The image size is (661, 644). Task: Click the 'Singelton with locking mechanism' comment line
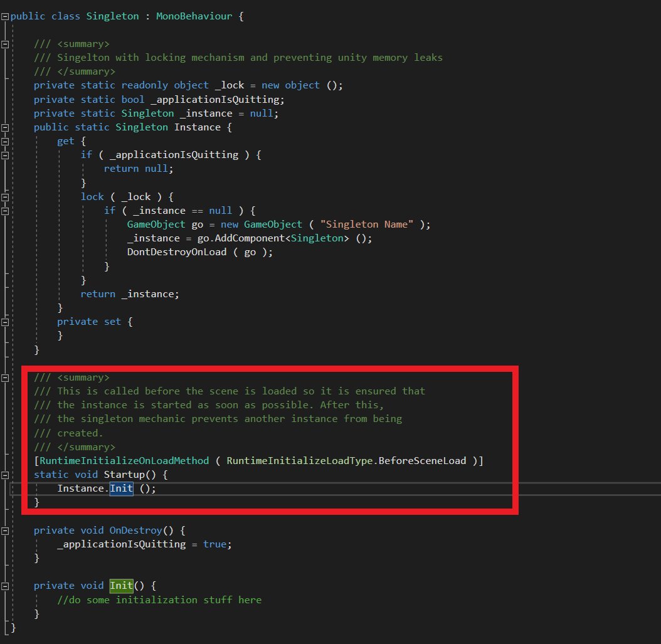tap(238, 58)
